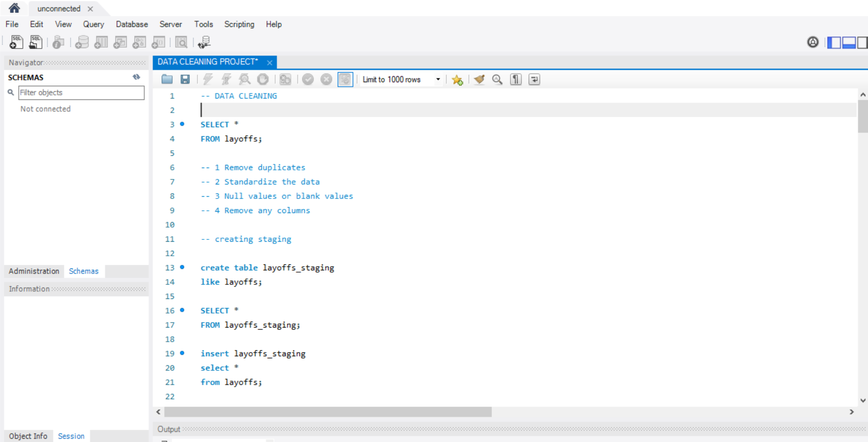Viewport: 868px width, 442px height.
Task: Expand the Limit to 1000 rows dropdown
Action: point(438,79)
